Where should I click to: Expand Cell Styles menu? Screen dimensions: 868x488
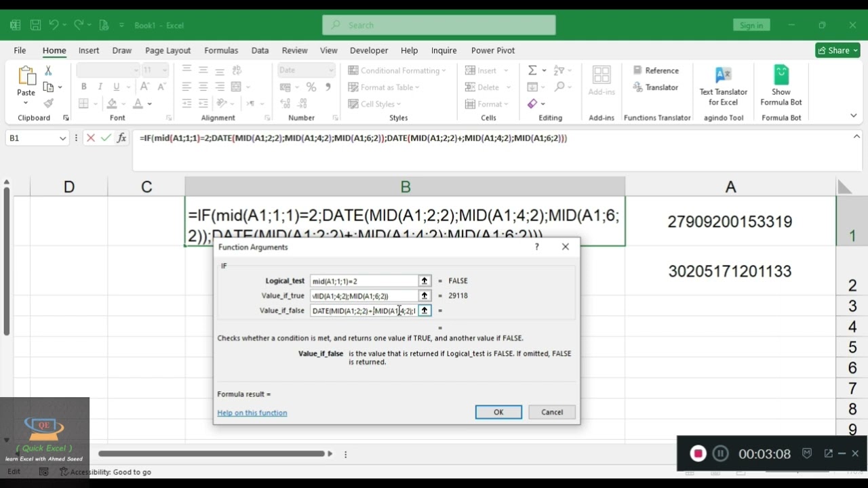coord(374,104)
